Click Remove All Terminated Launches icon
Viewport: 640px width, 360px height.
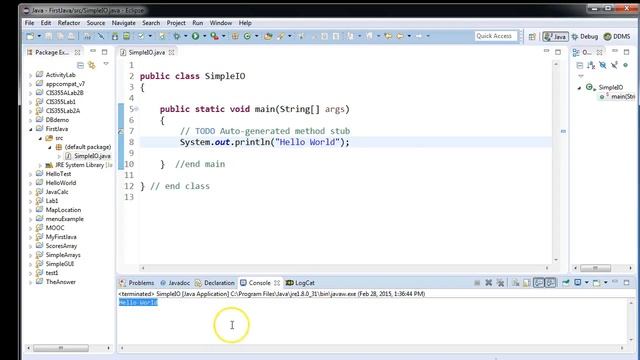[x=500, y=282]
